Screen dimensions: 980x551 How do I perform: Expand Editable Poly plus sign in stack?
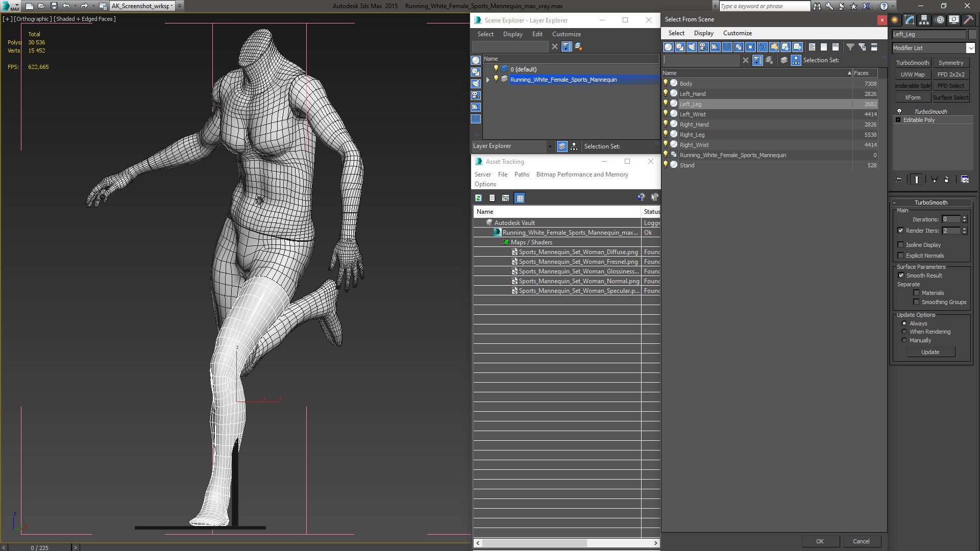click(898, 120)
